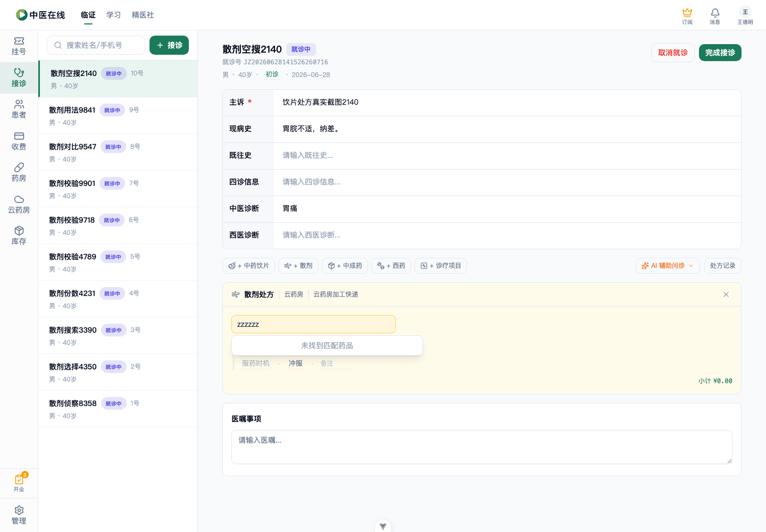Click the 搜索姓名/手机号 search field
This screenshot has width=766, height=532.
click(96, 45)
